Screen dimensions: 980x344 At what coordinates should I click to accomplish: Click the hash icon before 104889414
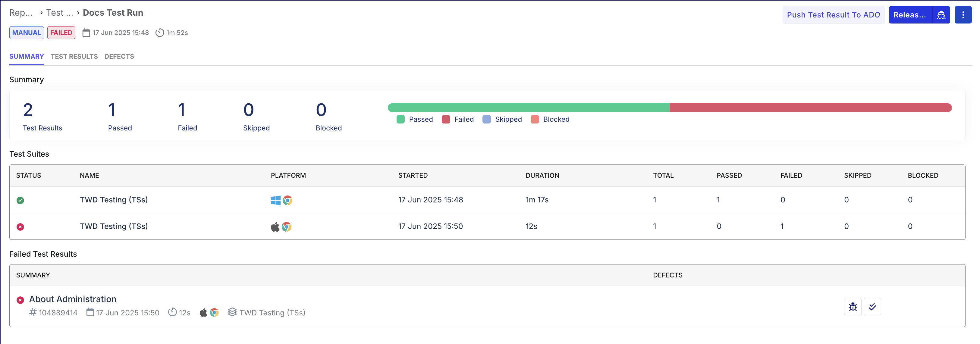click(x=33, y=312)
